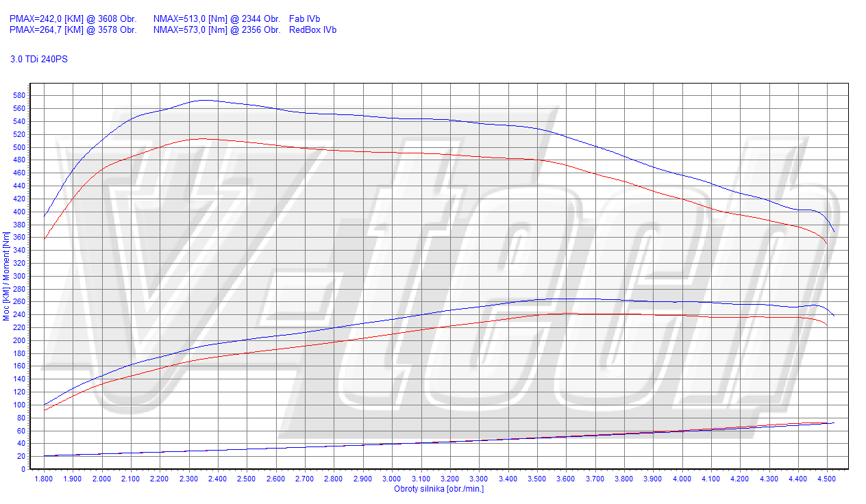866x504 pixels.
Task: Click the 2.400 tick on x-axis
Action: [x=218, y=479]
